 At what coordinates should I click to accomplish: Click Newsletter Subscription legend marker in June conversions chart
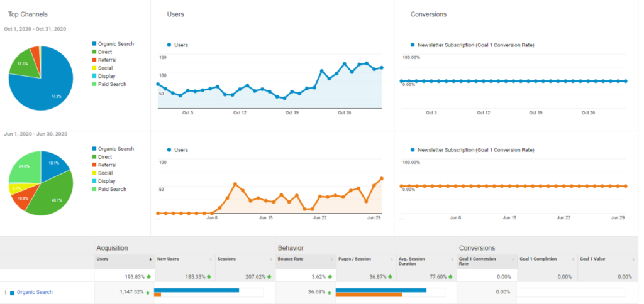413,149
